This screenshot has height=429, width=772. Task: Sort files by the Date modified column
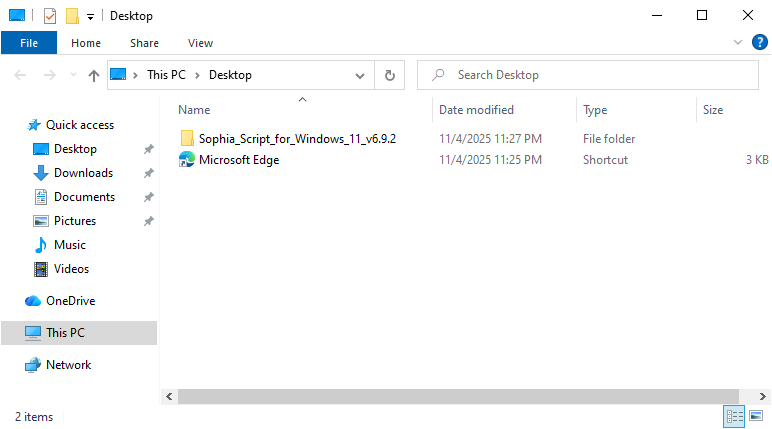476,110
